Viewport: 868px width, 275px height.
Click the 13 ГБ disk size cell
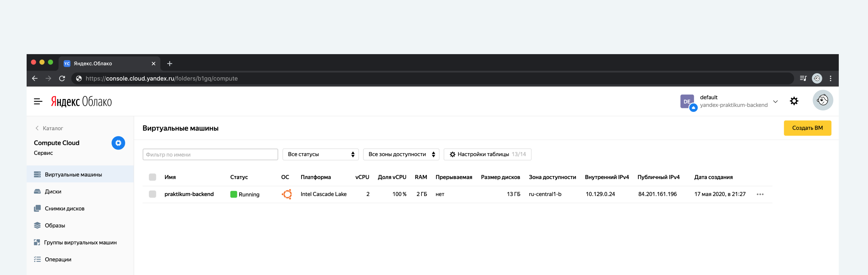(513, 194)
